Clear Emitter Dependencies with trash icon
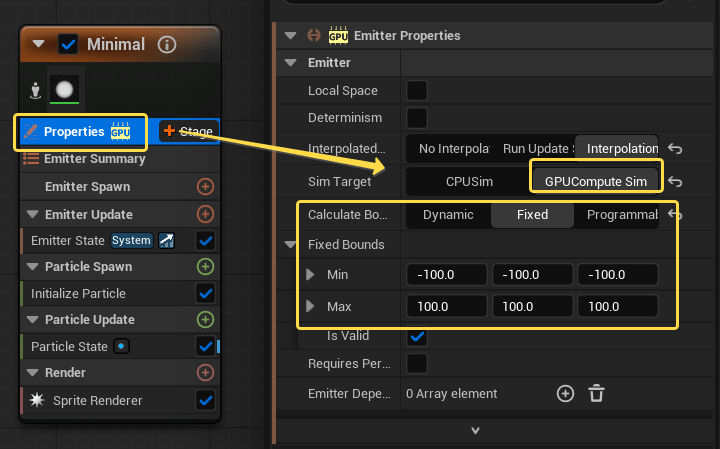This screenshot has width=720, height=449. (x=596, y=393)
